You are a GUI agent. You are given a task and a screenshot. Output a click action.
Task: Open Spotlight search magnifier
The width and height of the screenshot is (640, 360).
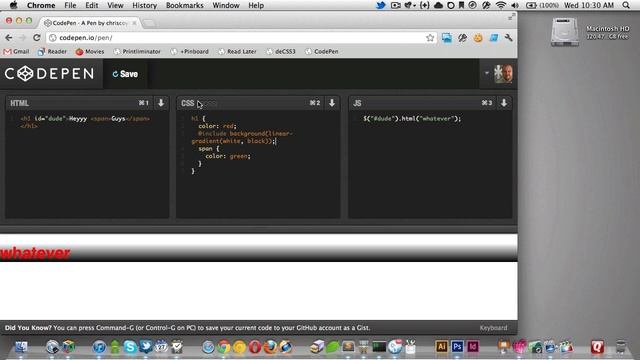pos(626,5)
